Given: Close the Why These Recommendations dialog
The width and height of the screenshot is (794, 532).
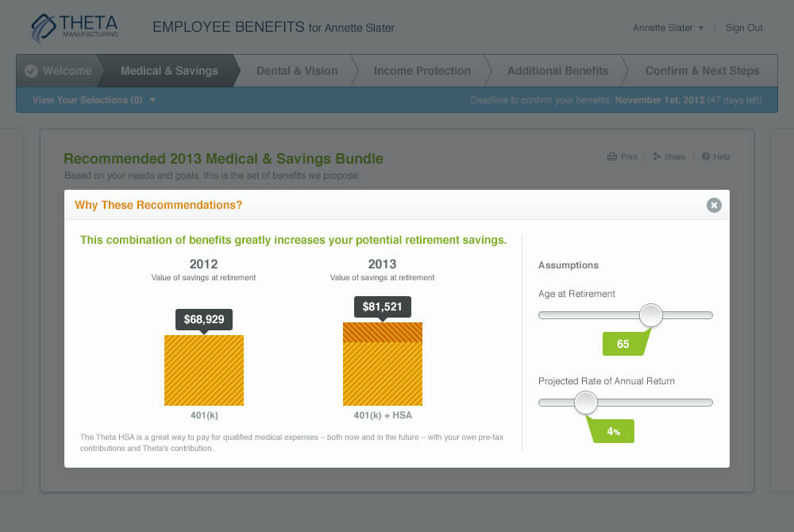Looking at the screenshot, I should pos(714,206).
